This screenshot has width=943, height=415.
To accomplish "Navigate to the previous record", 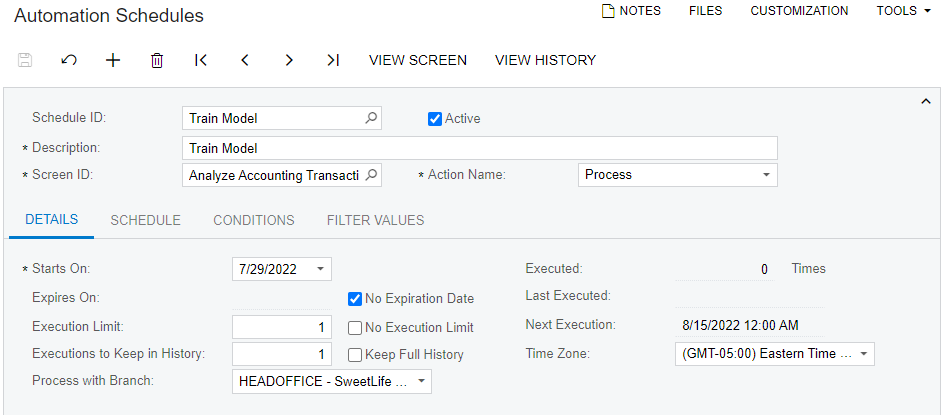I will click(245, 60).
